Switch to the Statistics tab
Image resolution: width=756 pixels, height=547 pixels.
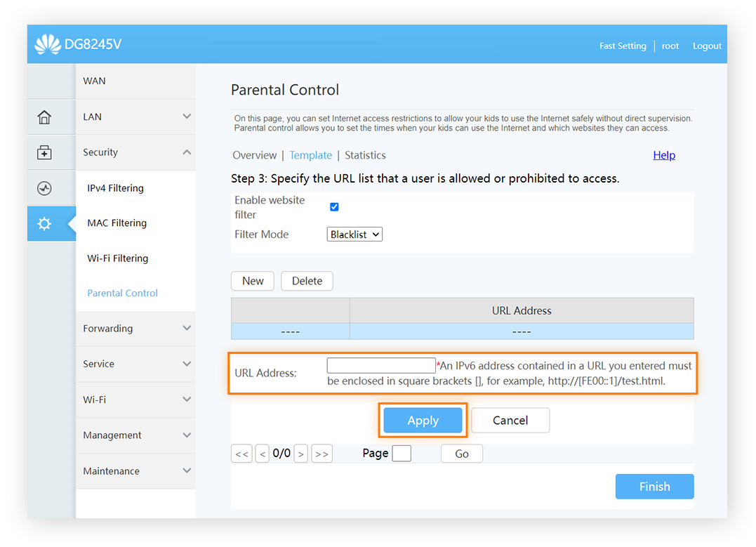pyautogui.click(x=365, y=155)
